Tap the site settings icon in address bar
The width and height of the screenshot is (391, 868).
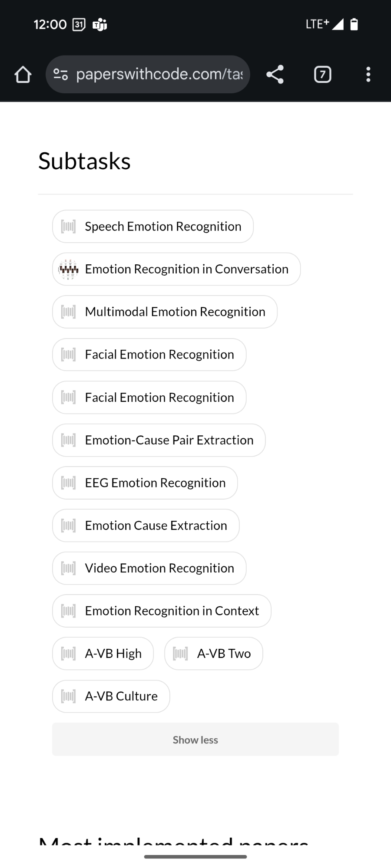(60, 74)
